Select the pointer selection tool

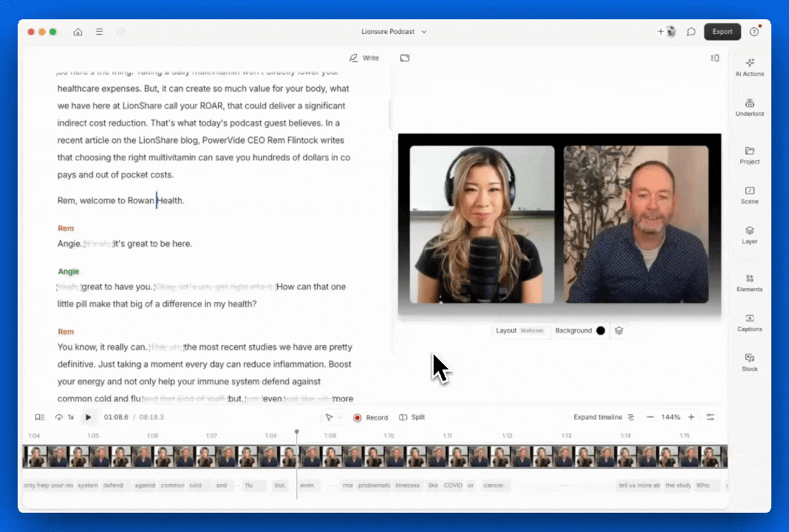329,417
